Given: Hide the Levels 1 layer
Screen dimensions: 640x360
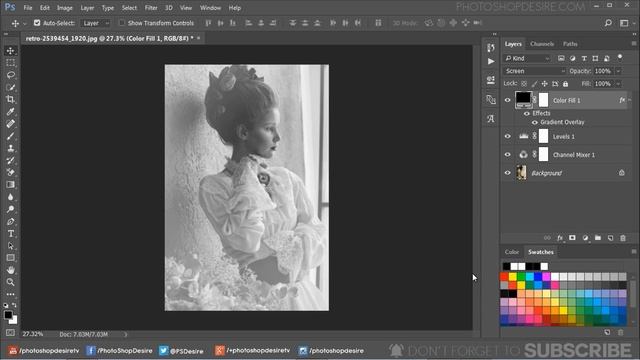Looking at the screenshot, I should tap(508, 136).
